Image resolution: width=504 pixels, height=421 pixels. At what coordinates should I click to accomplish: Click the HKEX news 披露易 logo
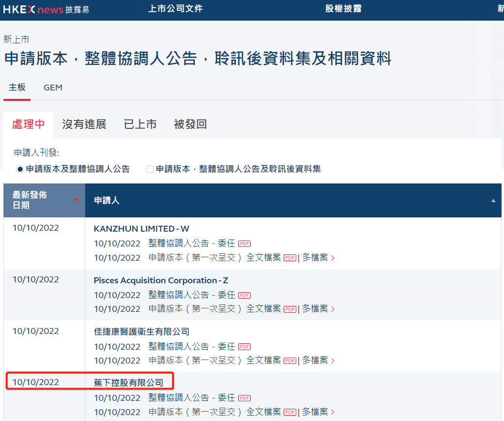46,9
